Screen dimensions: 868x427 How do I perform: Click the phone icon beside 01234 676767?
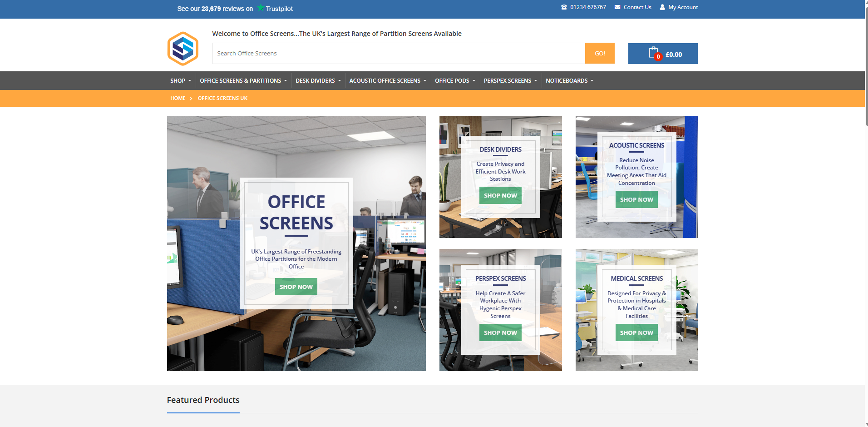click(564, 7)
